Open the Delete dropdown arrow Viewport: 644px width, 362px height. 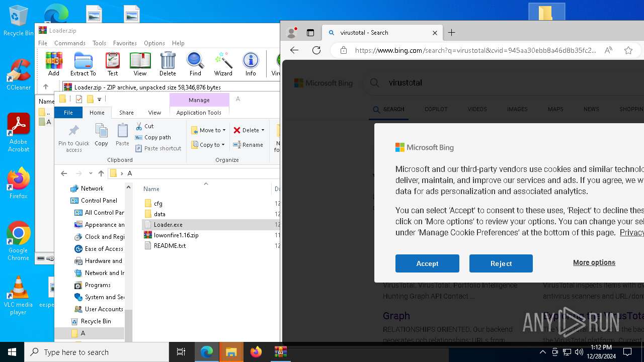point(263,130)
